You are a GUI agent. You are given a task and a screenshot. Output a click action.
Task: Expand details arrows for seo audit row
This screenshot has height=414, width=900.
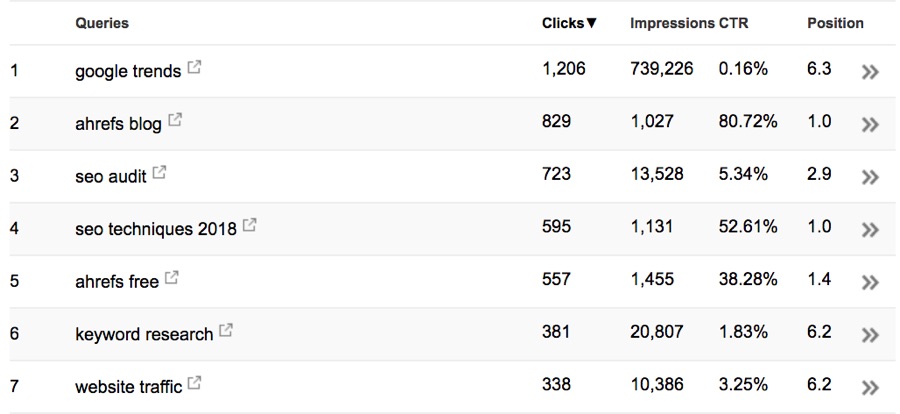pos(870,177)
